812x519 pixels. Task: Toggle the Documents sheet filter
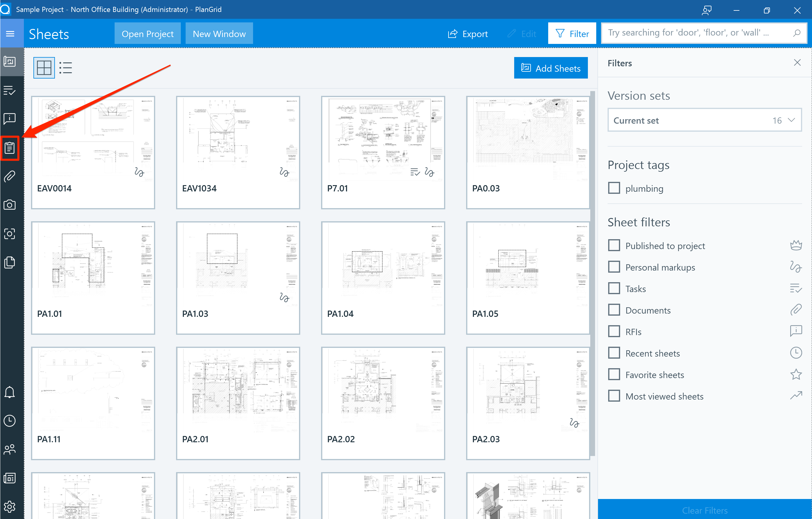click(x=614, y=310)
